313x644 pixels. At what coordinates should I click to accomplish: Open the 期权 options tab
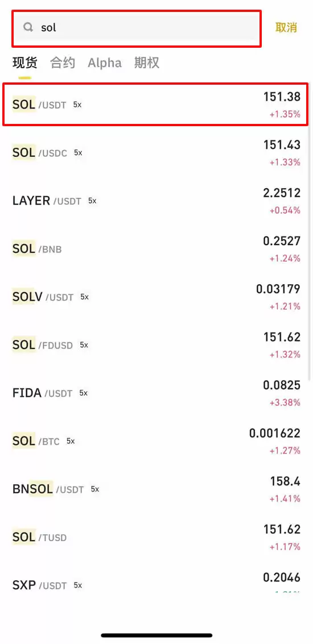point(146,63)
